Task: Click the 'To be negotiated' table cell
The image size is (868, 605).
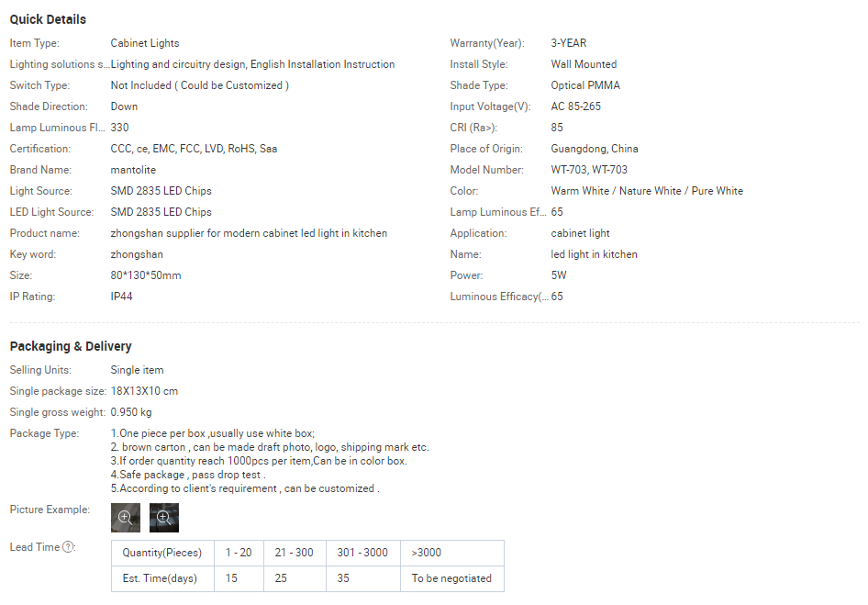Action: pos(451,578)
